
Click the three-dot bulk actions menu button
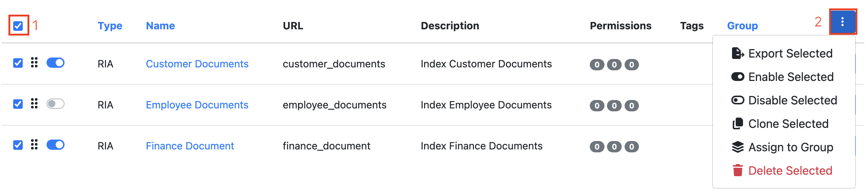843,22
